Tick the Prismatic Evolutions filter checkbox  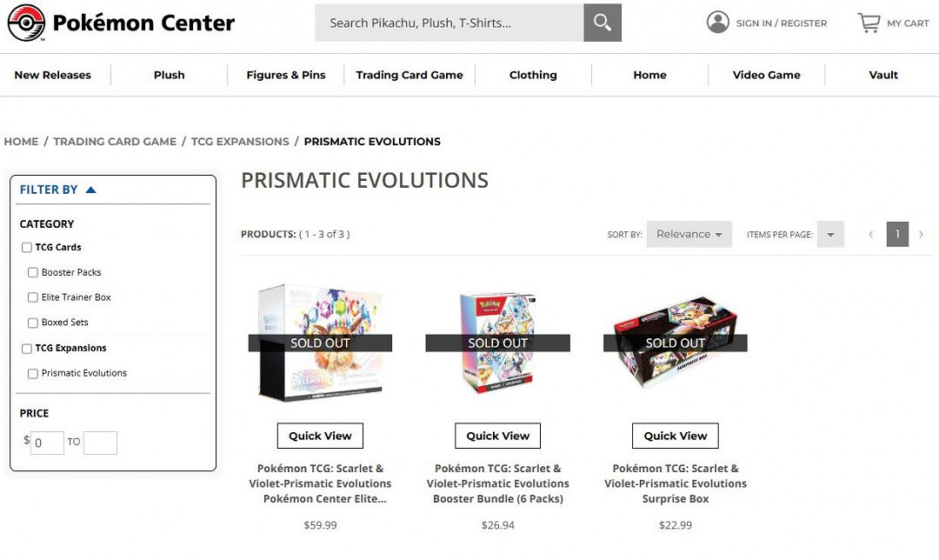coord(33,374)
